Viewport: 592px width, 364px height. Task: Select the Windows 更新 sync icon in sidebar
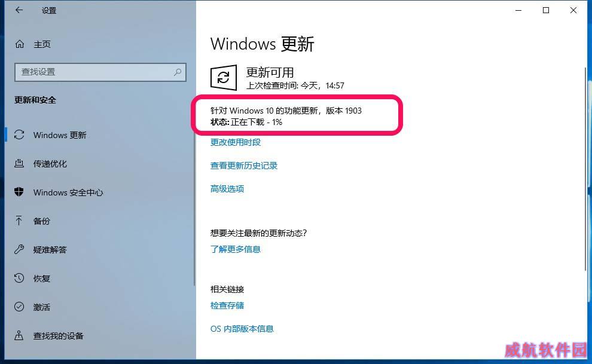[x=19, y=134]
